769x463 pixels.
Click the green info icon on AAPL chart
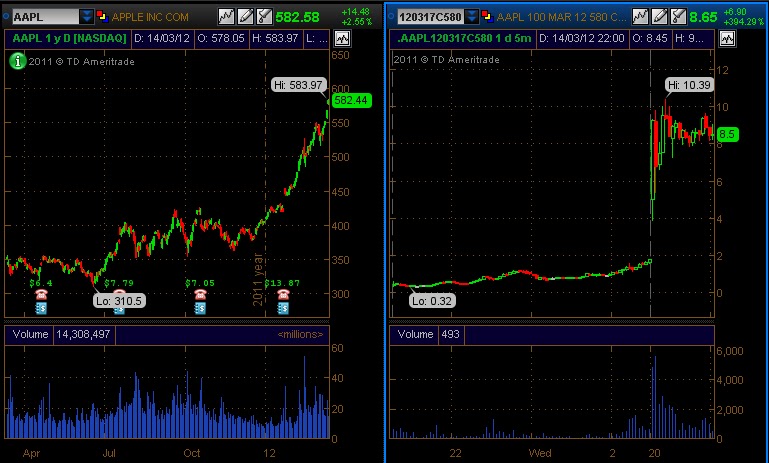[x=18, y=61]
